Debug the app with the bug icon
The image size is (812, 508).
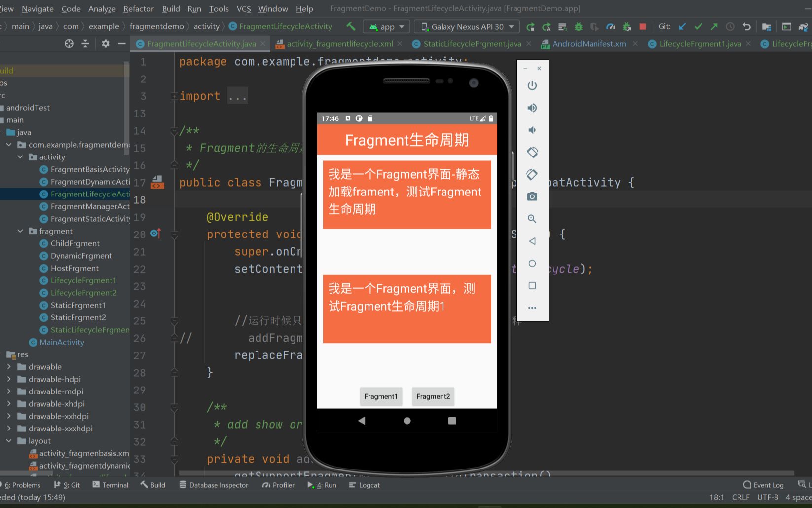click(x=578, y=26)
